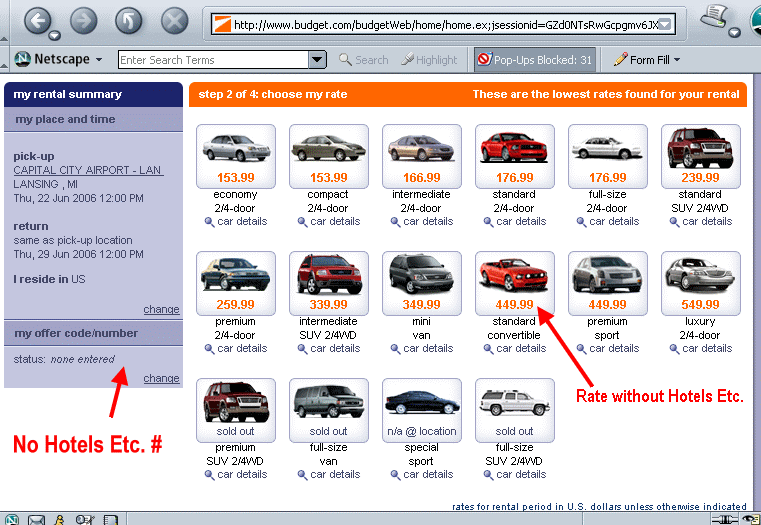Select the luxury 2/4-door 549.99 thumbnail
Screen dimensions: 761x525
coord(701,283)
